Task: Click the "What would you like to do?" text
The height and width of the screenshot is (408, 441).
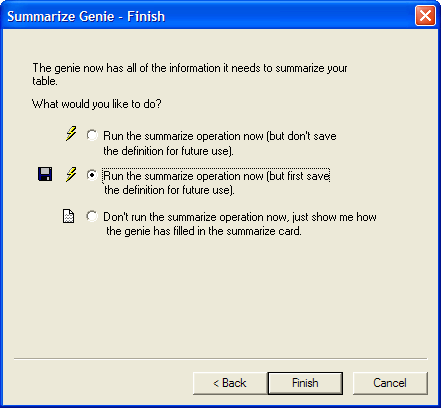Action: 97,104
